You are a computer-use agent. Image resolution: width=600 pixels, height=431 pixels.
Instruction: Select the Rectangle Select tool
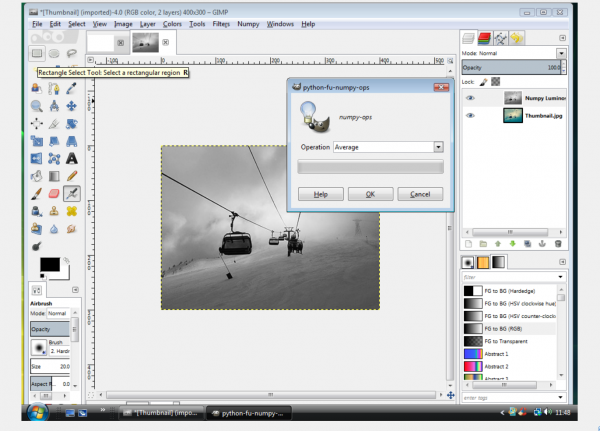click(37, 53)
